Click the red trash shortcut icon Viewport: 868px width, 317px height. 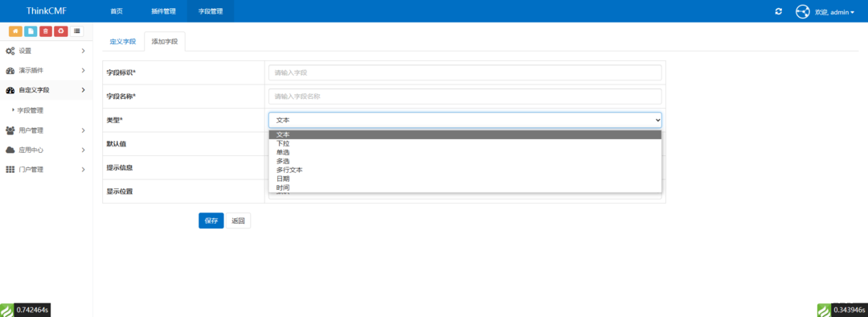(46, 31)
